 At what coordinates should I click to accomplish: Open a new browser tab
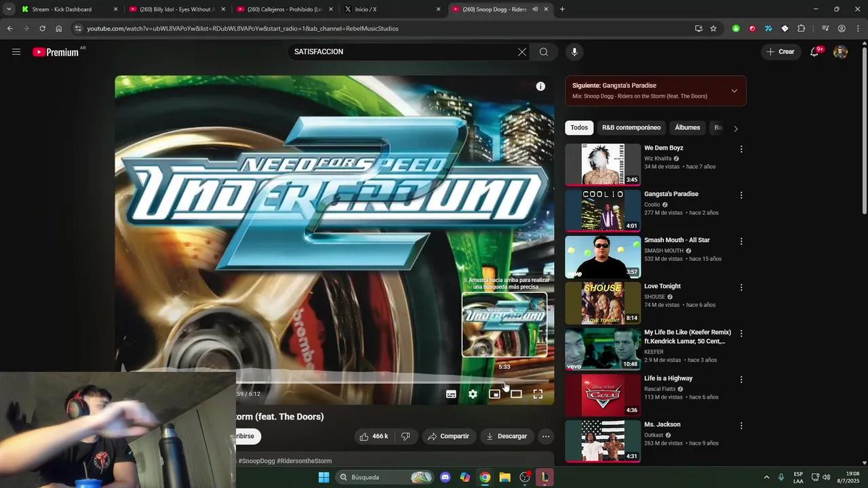tap(562, 9)
